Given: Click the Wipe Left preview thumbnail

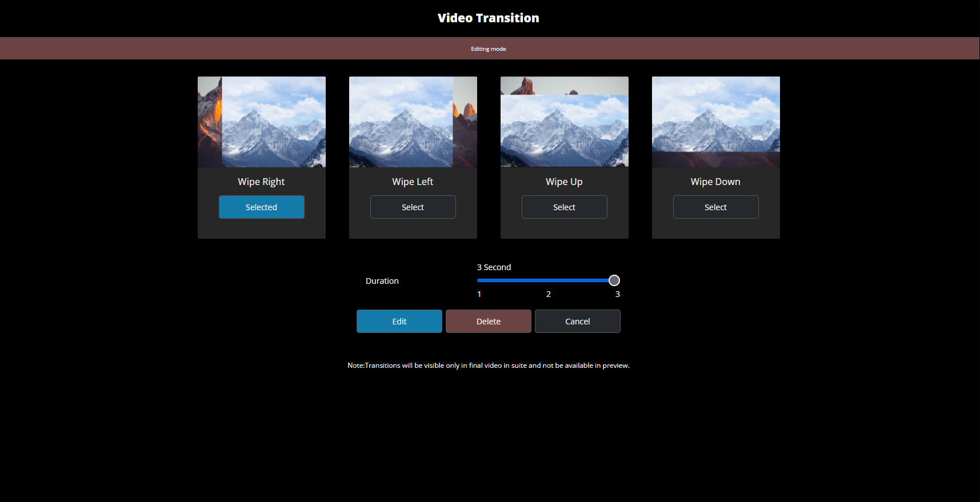Looking at the screenshot, I should click(413, 122).
